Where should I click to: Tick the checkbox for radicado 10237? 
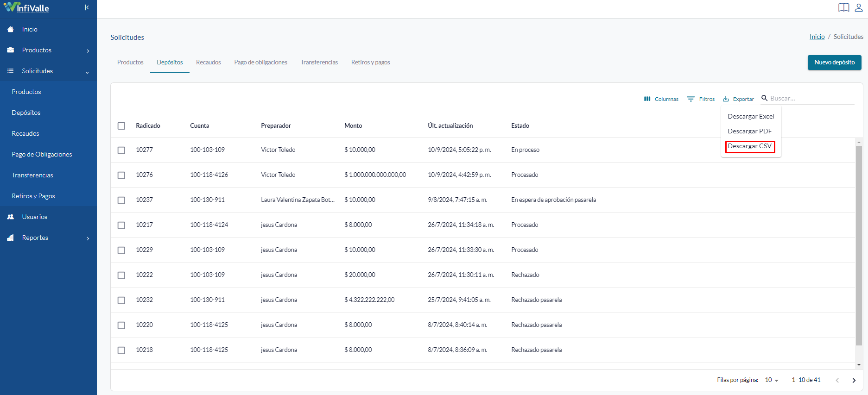click(121, 200)
